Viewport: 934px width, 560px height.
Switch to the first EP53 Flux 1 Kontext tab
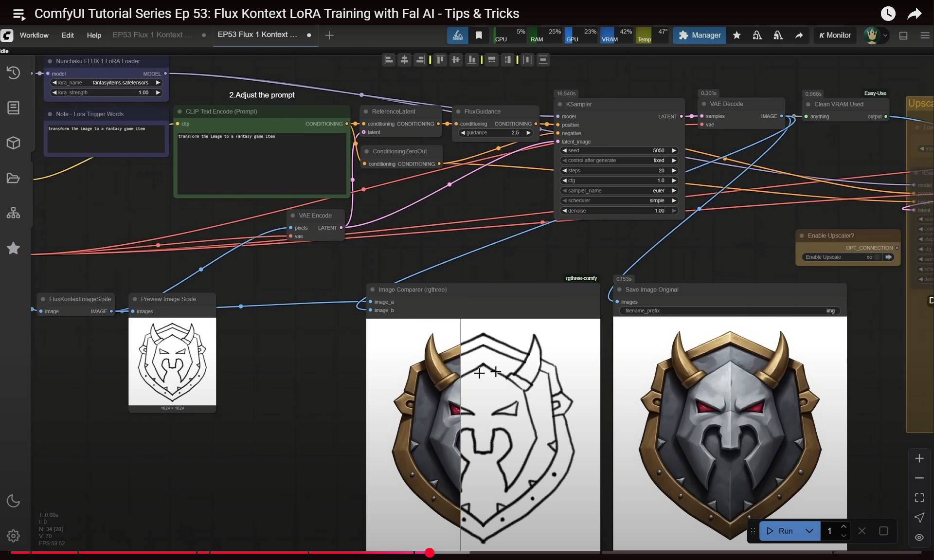pyautogui.click(x=152, y=35)
